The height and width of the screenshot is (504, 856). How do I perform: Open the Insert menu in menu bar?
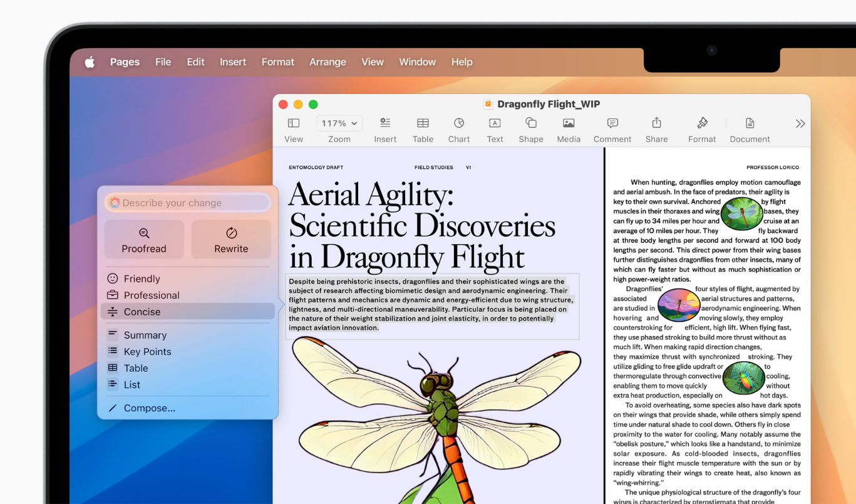[233, 62]
